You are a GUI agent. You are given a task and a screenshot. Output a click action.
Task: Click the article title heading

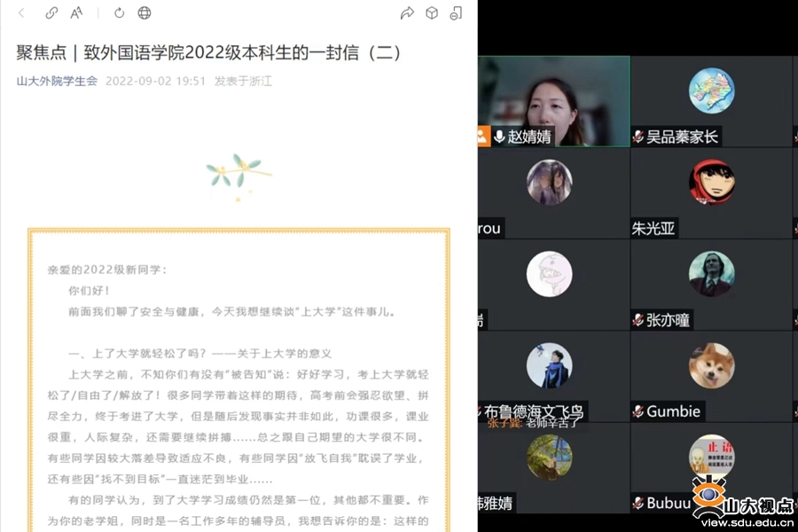(x=208, y=52)
